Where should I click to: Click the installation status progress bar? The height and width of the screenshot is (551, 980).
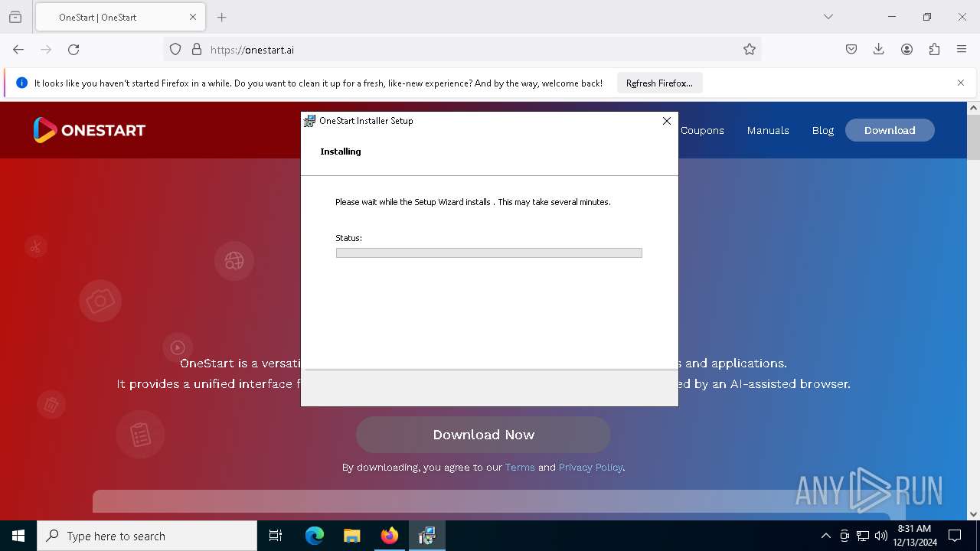488,253
